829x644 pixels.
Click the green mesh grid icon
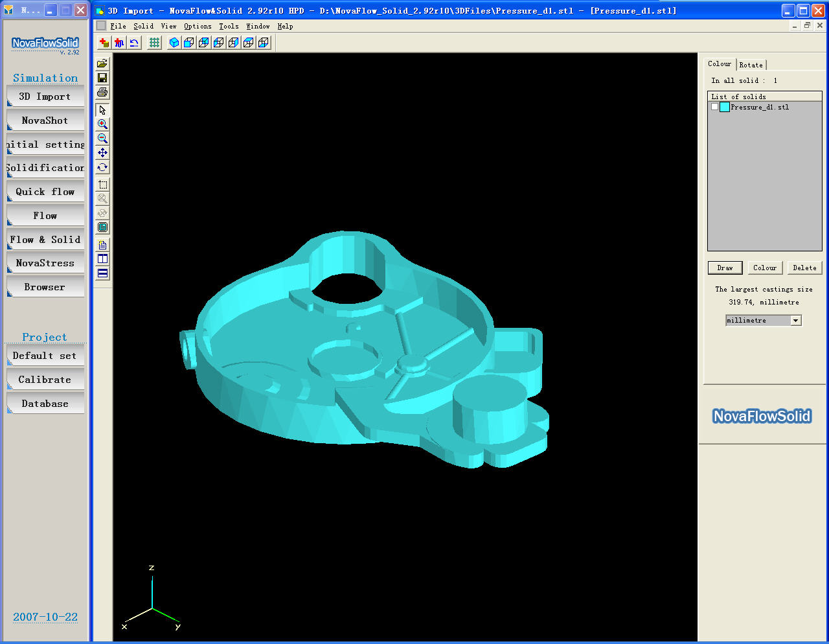(154, 43)
